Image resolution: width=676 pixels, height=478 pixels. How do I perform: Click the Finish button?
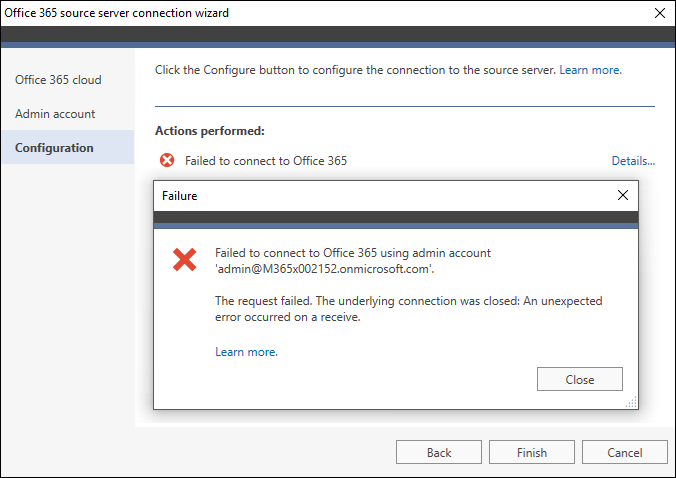532,452
